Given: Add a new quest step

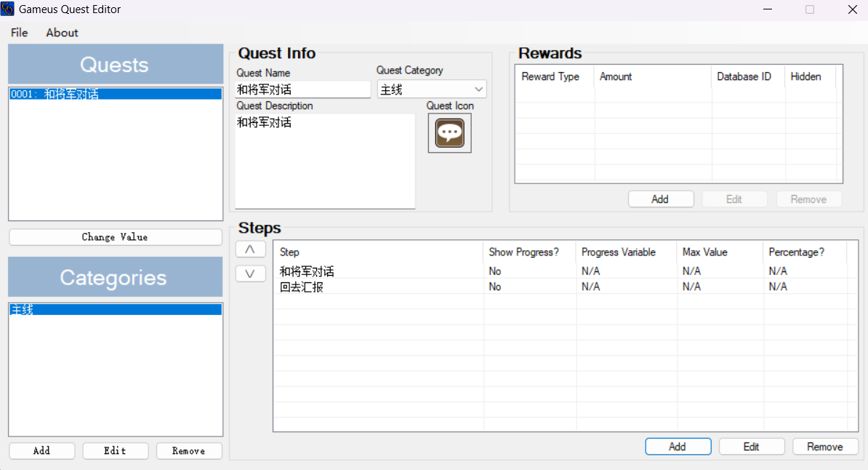Looking at the screenshot, I should click(x=678, y=447).
